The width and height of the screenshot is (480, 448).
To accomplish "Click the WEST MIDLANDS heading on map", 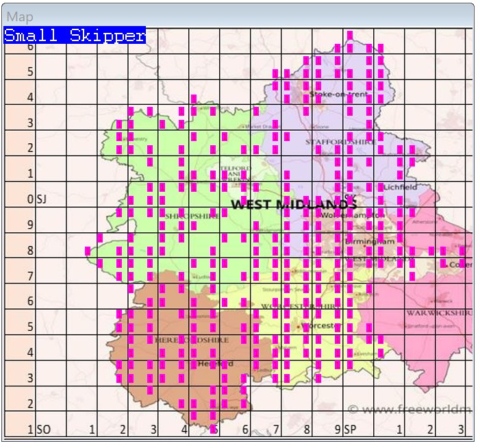I will [293, 204].
